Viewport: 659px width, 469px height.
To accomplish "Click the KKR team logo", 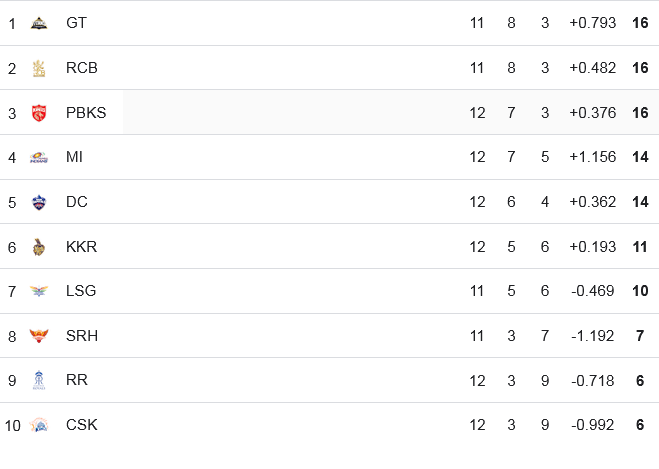I will click(x=39, y=247).
